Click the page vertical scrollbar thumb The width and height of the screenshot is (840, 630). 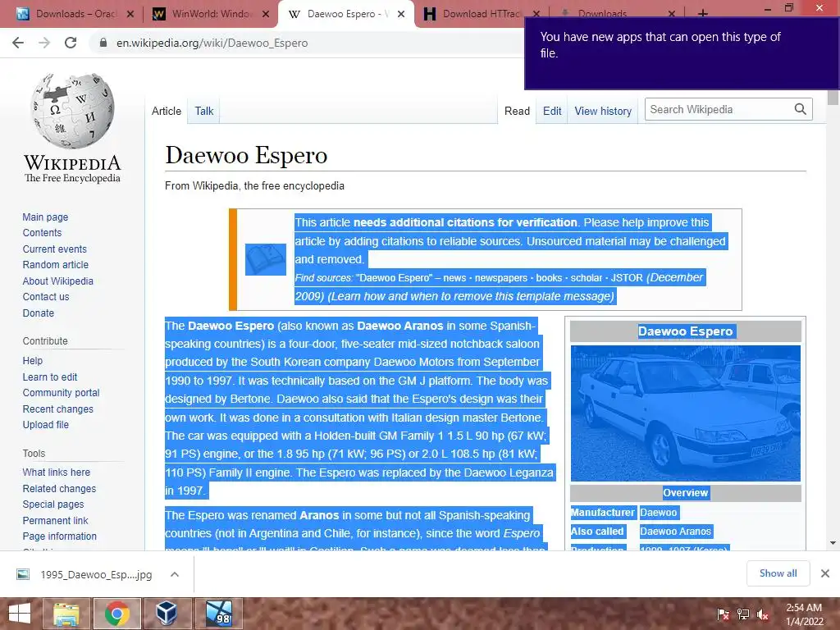[x=833, y=98]
